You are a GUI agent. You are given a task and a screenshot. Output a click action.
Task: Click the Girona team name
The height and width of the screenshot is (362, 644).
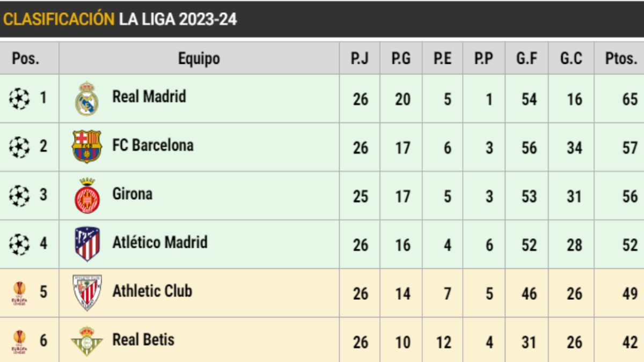pyautogui.click(x=132, y=194)
